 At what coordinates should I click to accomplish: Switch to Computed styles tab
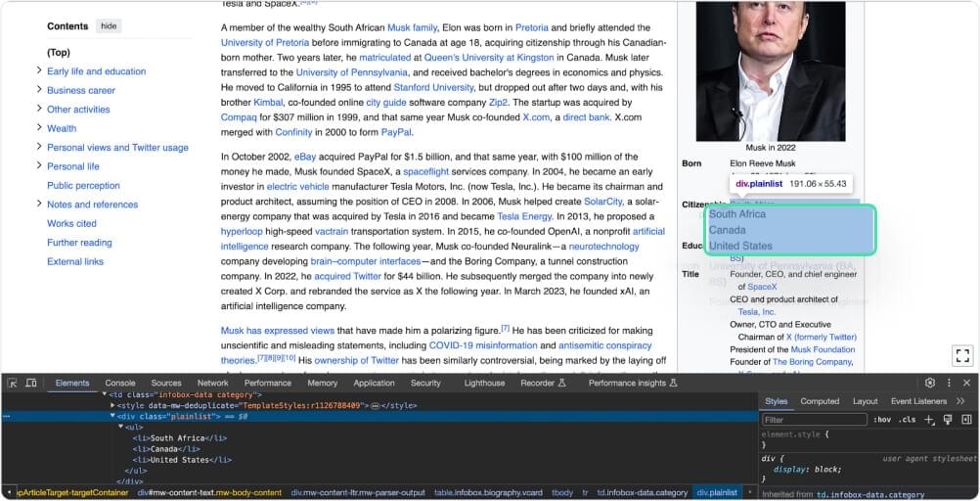[820, 401]
